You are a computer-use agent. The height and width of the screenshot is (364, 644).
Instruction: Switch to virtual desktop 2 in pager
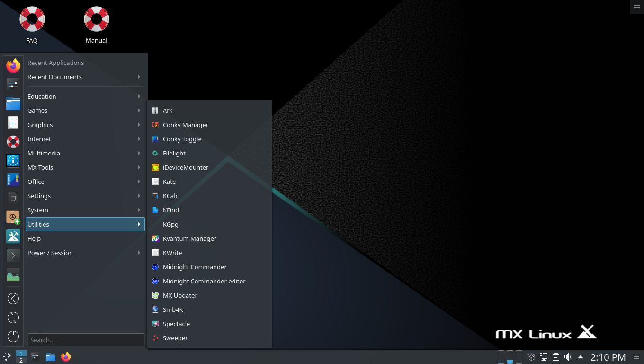pos(21,360)
